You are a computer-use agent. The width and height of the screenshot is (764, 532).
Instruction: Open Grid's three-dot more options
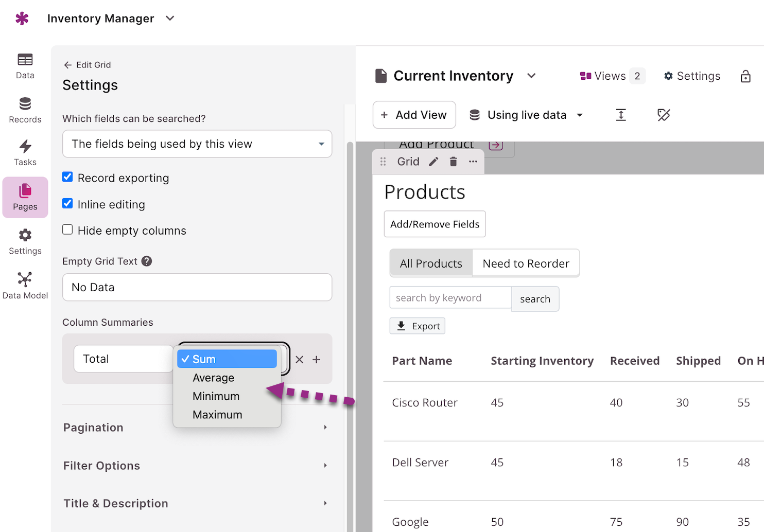tap(473, 162)
